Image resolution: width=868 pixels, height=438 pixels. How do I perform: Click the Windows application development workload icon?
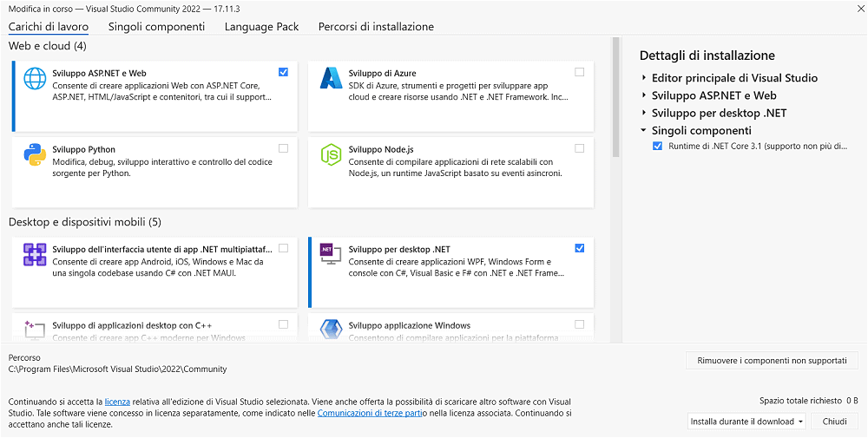click(332, 330)
